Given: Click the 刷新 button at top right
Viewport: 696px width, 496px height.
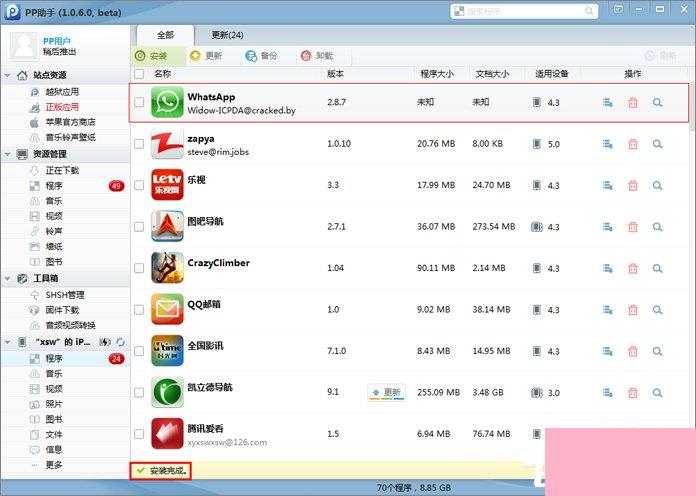Looking at the screenshot, I should tap(660, 56).
